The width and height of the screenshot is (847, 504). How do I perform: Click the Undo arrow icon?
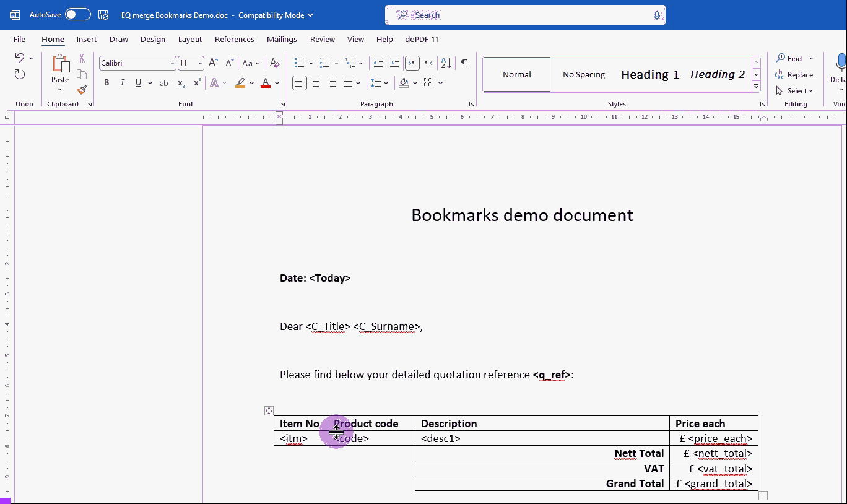click(20, 58)
